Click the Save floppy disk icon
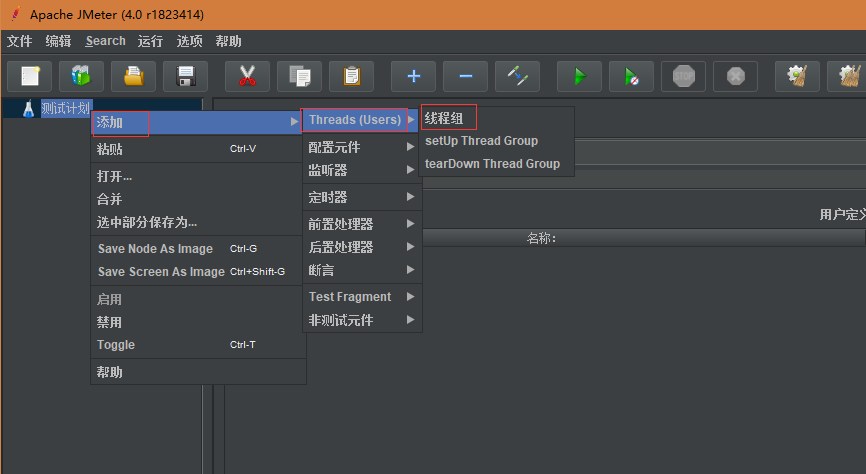This screenshot has height=474, width=866. [186, 76]
